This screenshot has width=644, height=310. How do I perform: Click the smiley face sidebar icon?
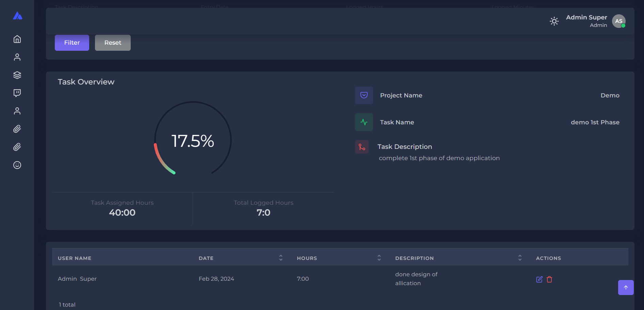17,165
